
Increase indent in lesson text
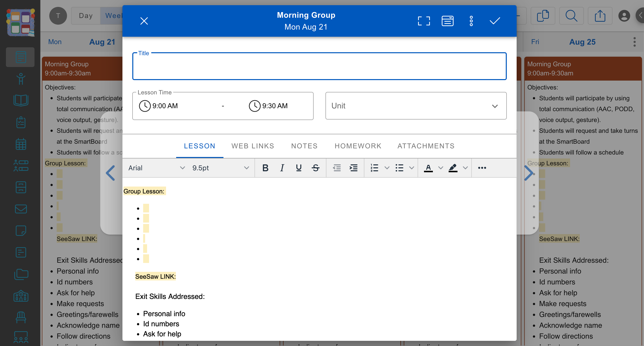point(353,168)
